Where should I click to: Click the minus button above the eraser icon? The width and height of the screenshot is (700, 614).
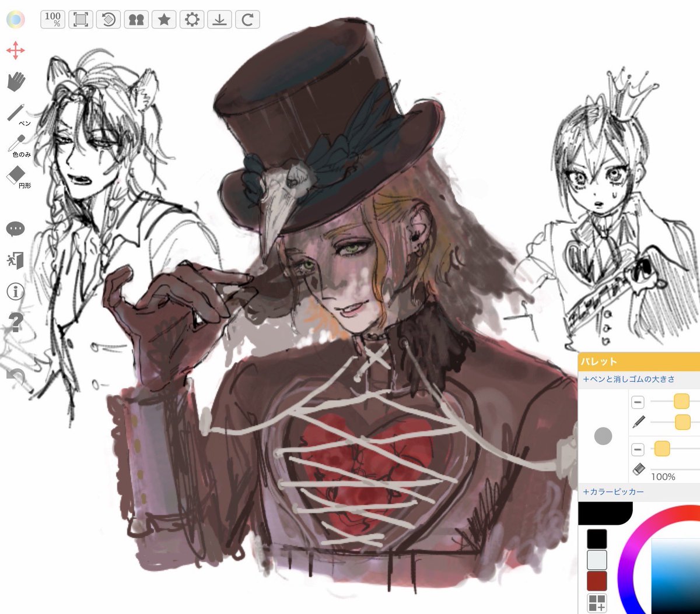pyautogui.click(x=638, y=449)
